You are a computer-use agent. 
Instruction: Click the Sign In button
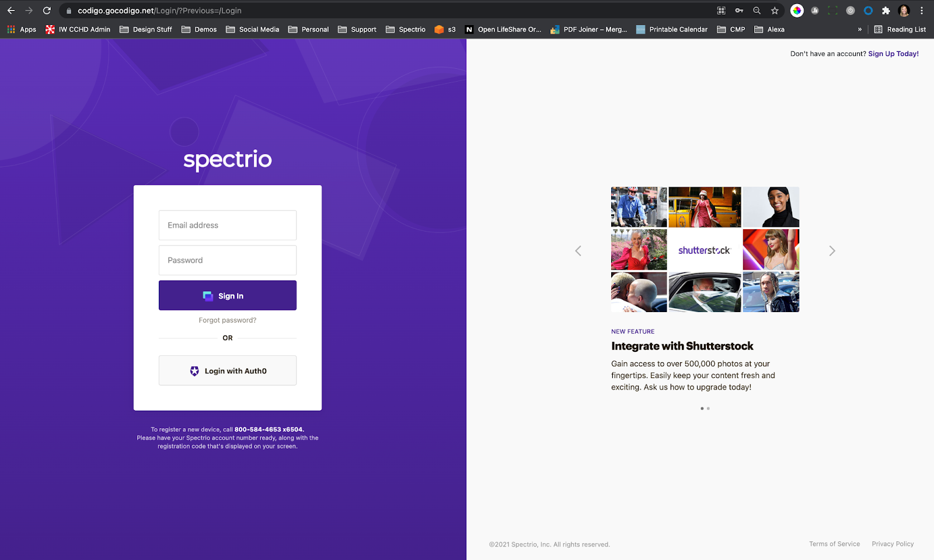pos(228,296)
